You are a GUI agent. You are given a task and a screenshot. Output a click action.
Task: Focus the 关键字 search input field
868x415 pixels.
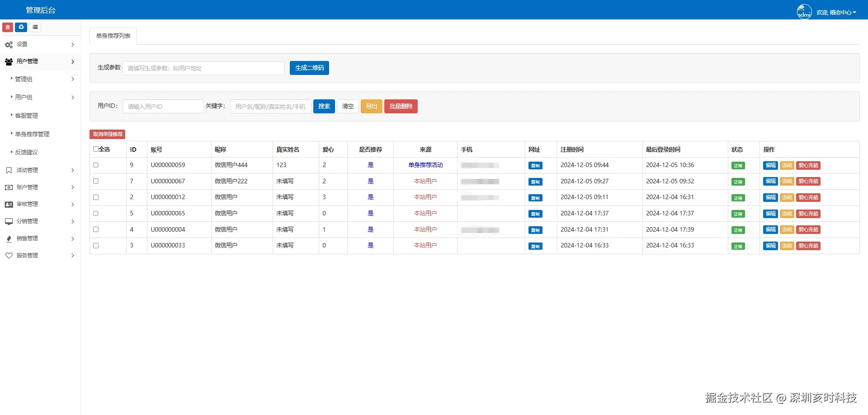pyautogui.click(x=270, y=107)
